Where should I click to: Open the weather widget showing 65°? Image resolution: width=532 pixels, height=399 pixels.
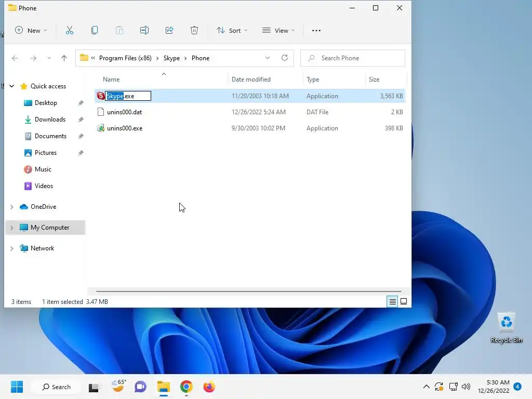point(118,386)
